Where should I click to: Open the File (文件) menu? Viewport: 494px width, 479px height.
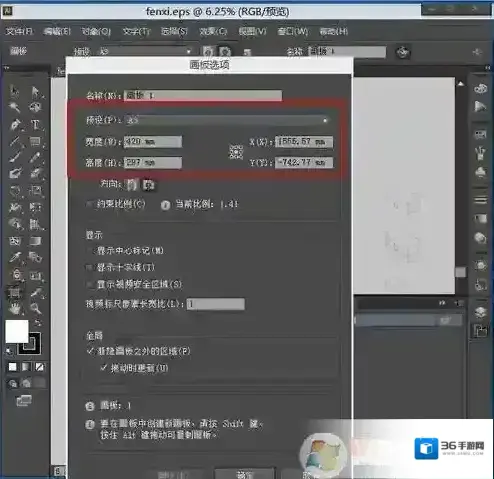19,31
